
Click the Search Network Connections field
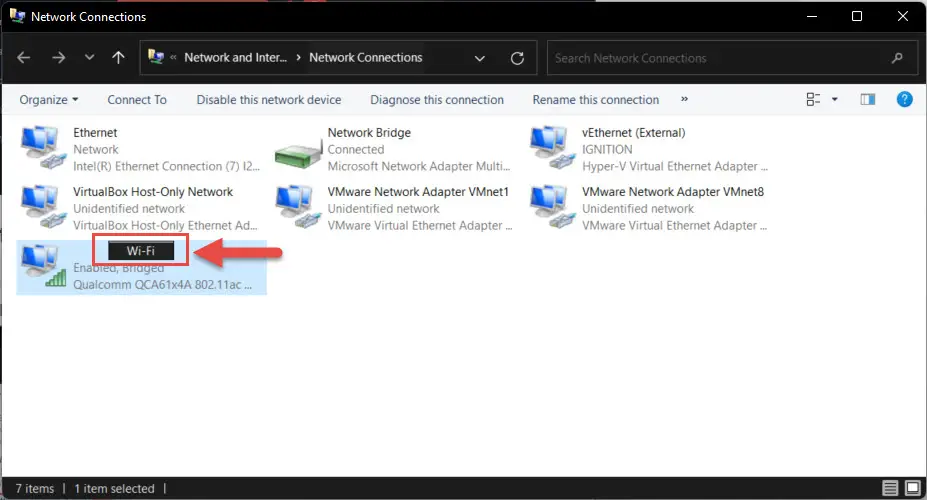pyautogui.click(x=732, y=58)
